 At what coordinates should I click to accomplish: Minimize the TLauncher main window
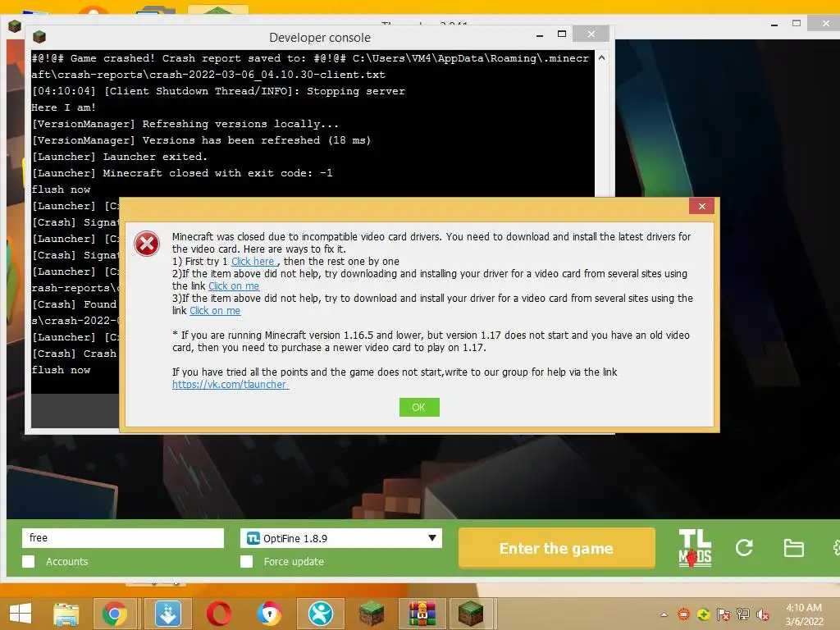[x=774, y=25]
